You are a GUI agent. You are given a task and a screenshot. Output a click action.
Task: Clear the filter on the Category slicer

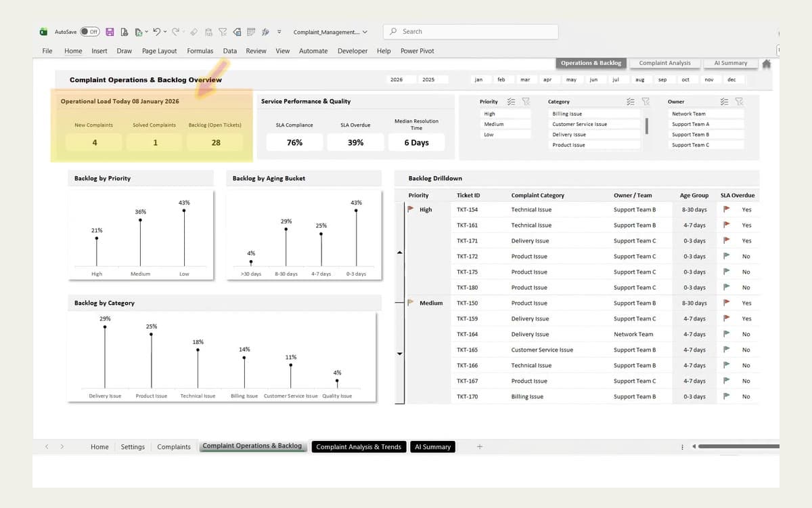646,102
